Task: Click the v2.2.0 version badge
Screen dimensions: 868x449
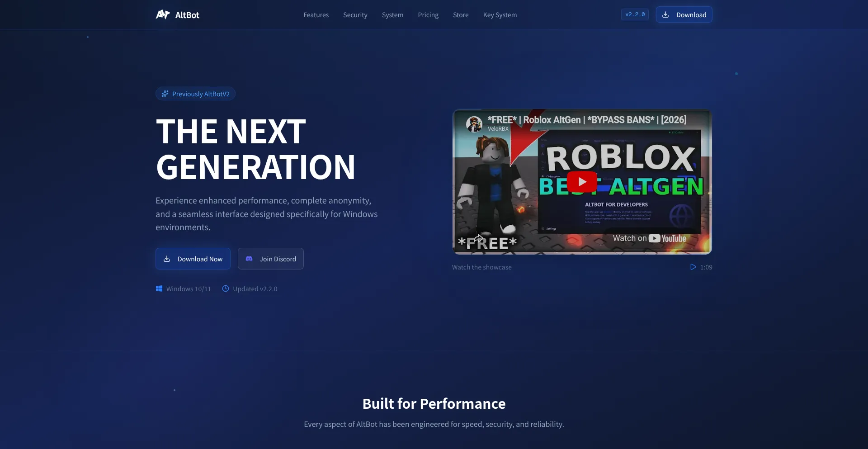Action: tap(635, 14)
